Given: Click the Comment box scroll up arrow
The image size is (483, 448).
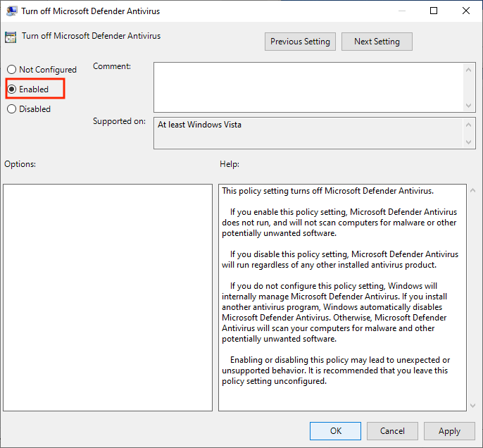Looking at the screenshot, I should click(x=468, y=70).
